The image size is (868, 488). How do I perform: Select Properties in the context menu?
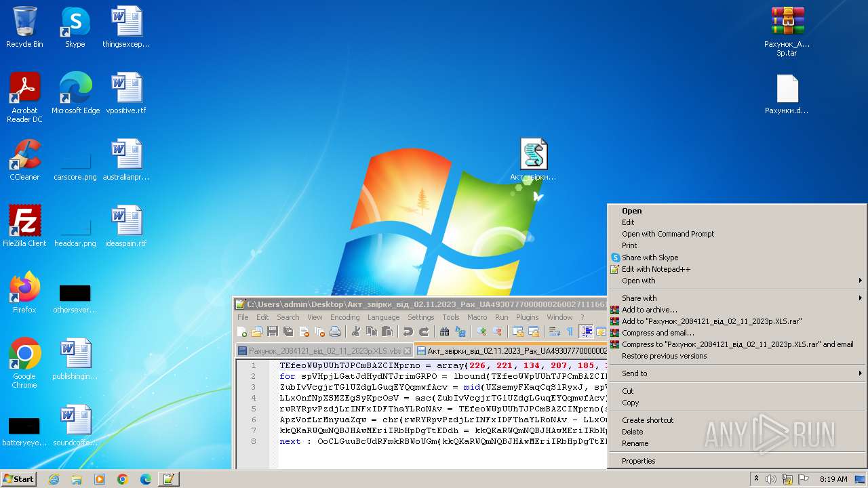click(x=737, y=461)
